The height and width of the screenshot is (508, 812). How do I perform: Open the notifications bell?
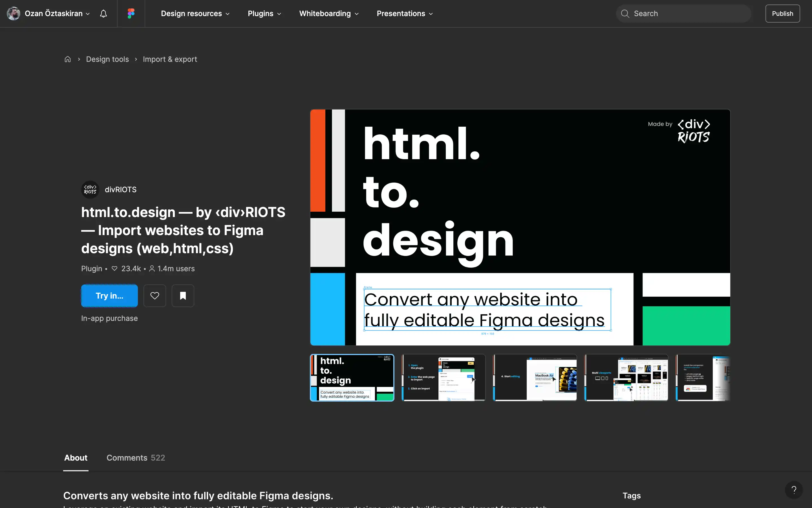[103, 14]
